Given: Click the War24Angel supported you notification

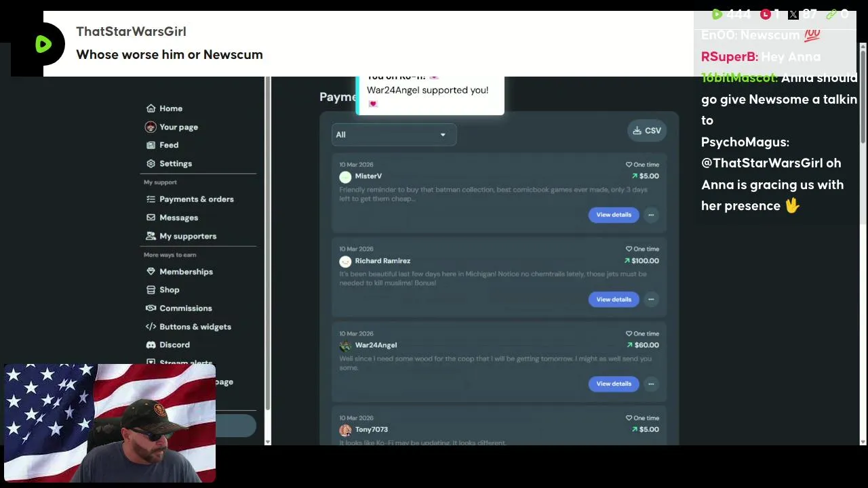Looking at the screenshot, I should tap(430, 95).
